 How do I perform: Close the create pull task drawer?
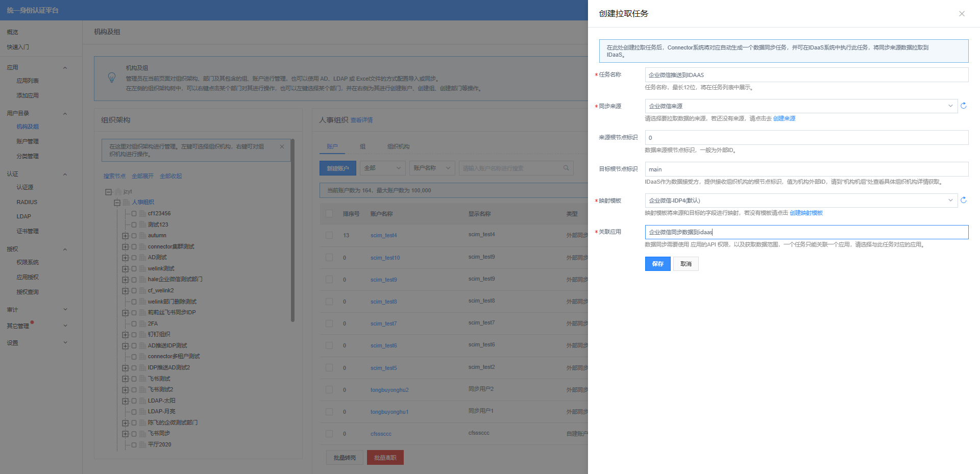pyautogui.click(x=962, y=14)
